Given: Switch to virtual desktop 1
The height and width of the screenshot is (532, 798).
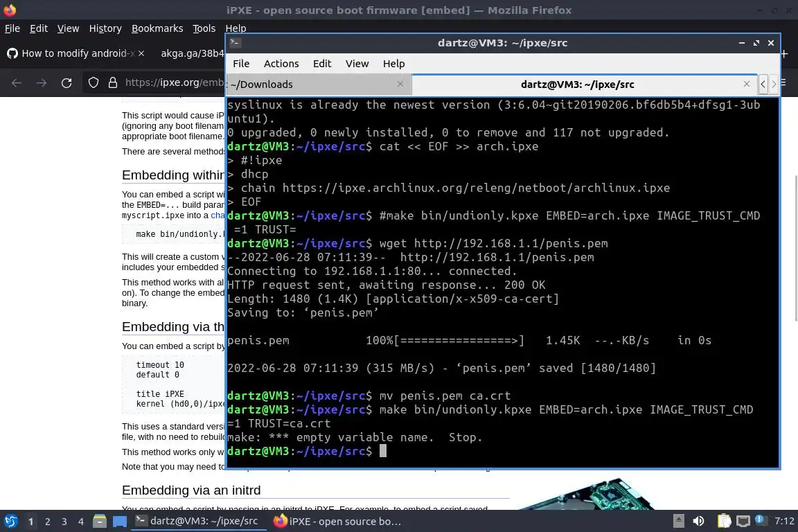Looking at the screenshot, I should pos(30,522).
